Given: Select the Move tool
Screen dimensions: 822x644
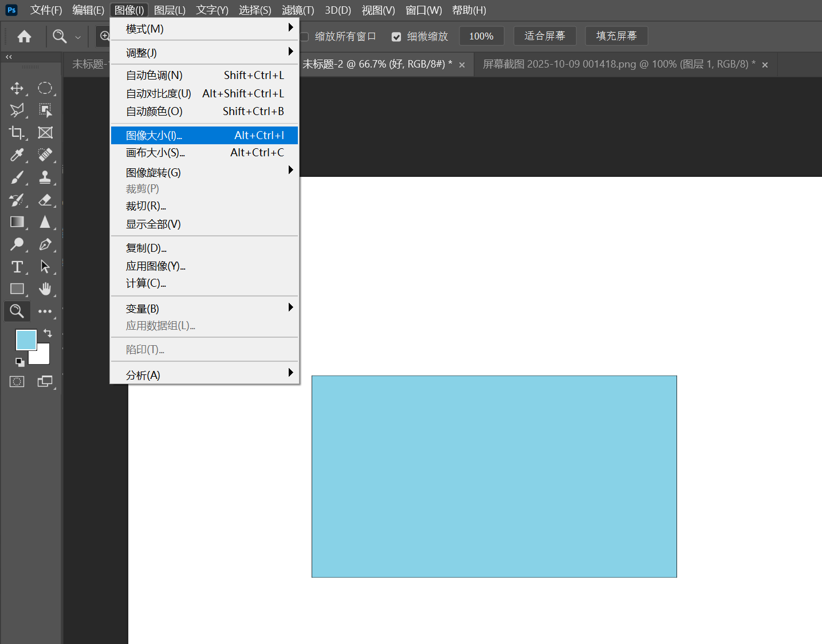Looking at the screenshot, I should (x=17, y=88).
